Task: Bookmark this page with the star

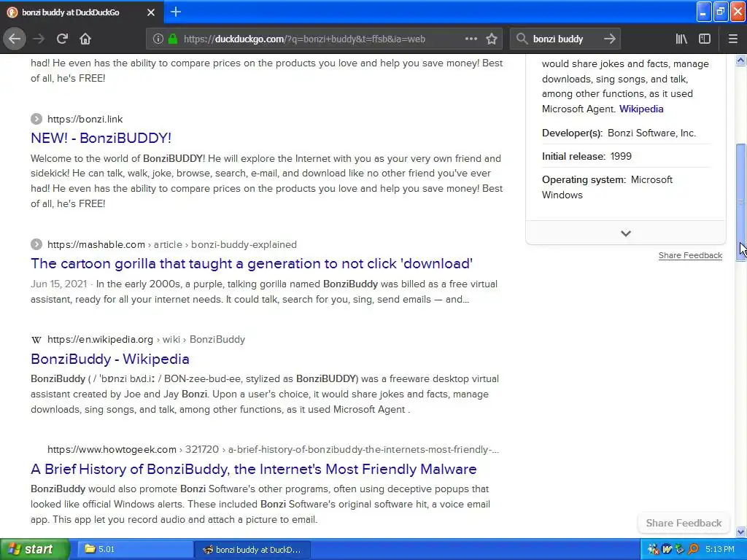Action: pyautogui.click(x=492, y=39)
